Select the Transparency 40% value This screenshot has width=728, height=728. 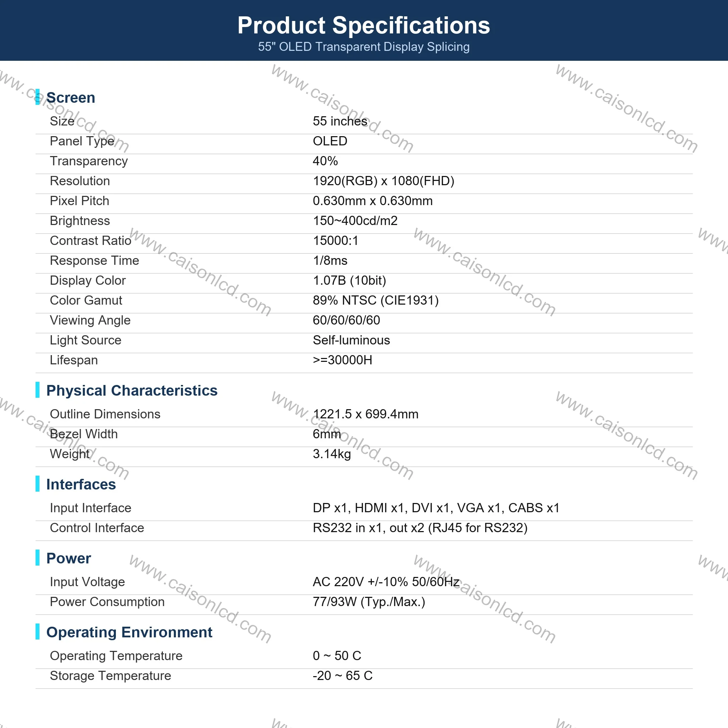pos(325,161)
